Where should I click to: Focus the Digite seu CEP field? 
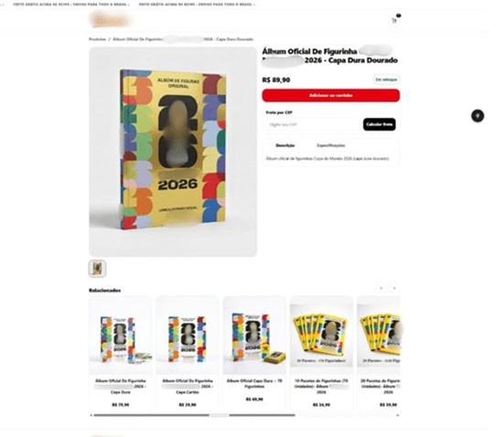coord(314,124)
